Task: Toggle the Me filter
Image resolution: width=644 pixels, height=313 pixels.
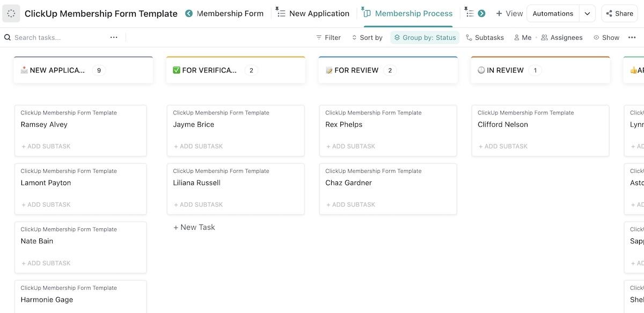Action: click(522, 38)
